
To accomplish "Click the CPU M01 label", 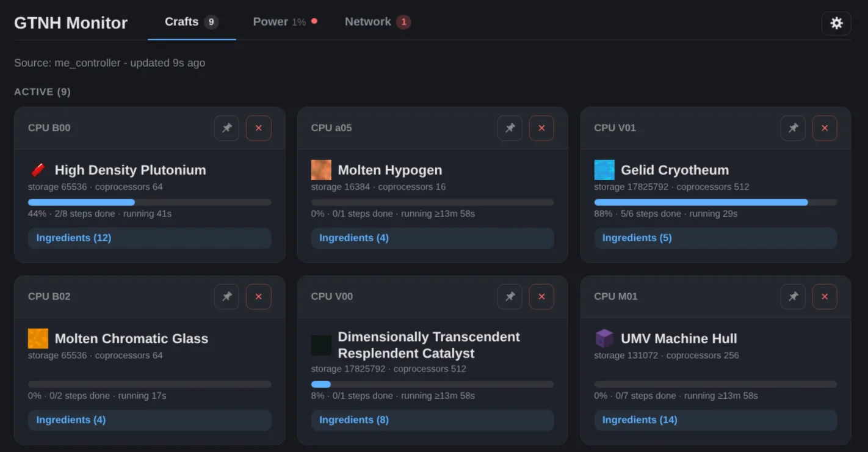I will point(616,296).
